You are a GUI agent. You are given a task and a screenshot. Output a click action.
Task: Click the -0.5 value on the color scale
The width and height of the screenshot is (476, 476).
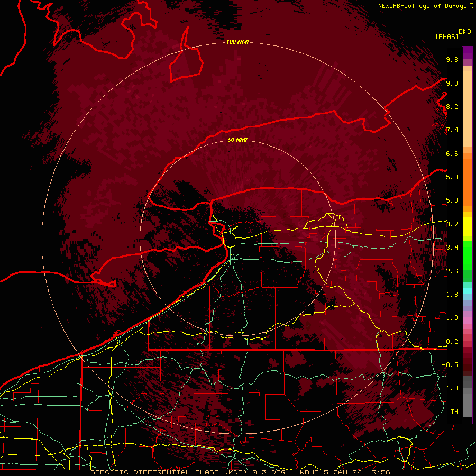tap(450, 365)
